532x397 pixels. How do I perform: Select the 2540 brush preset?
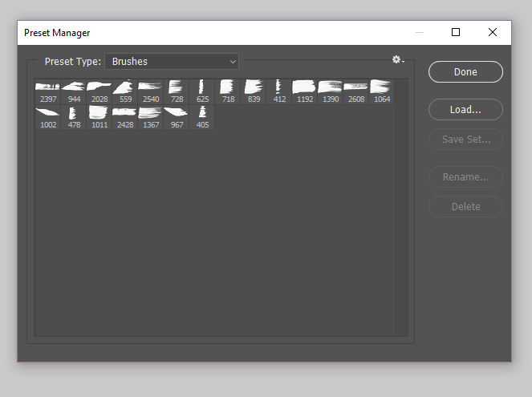coord(151,91)
